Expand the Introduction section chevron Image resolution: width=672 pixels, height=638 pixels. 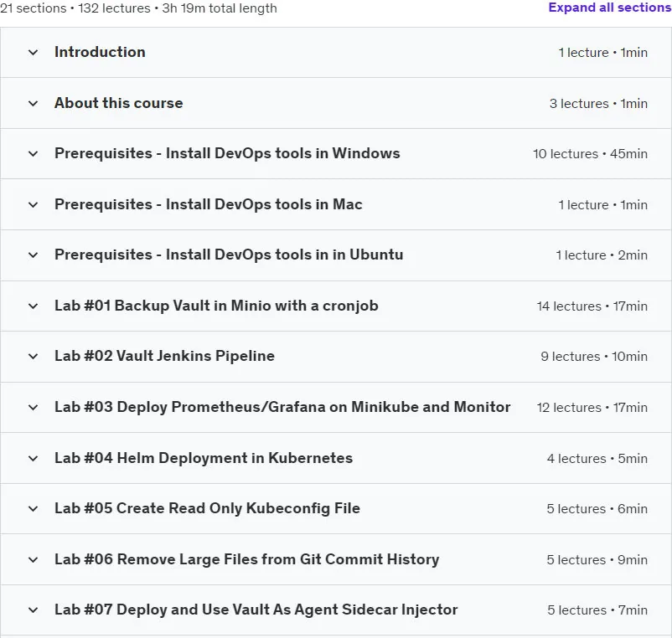point(33,53)
